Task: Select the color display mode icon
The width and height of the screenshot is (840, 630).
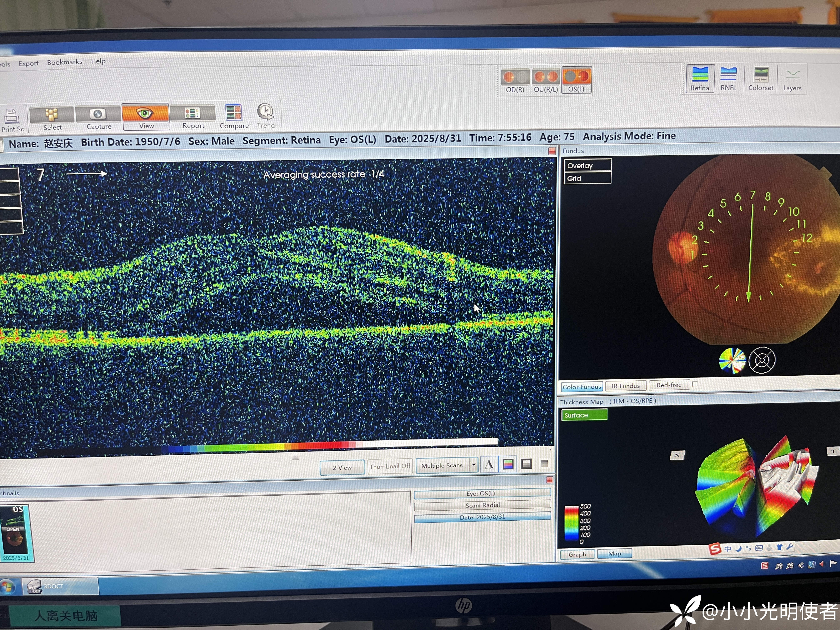Action: click(508, 464)
